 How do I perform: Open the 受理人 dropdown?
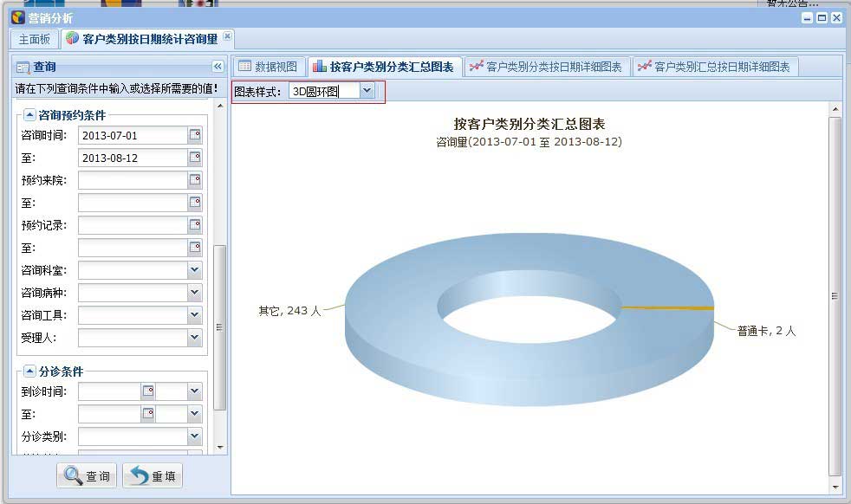point(195,338)
